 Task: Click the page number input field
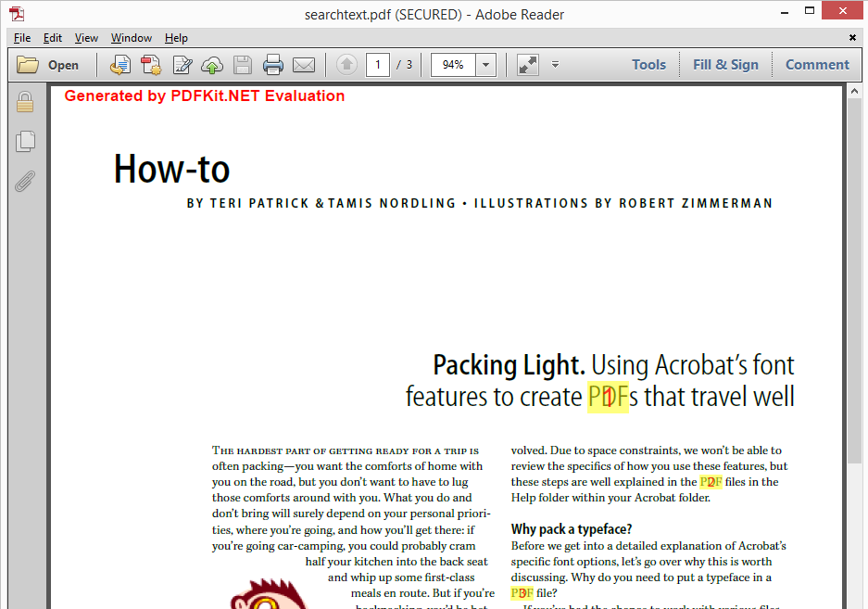point(378,65)
